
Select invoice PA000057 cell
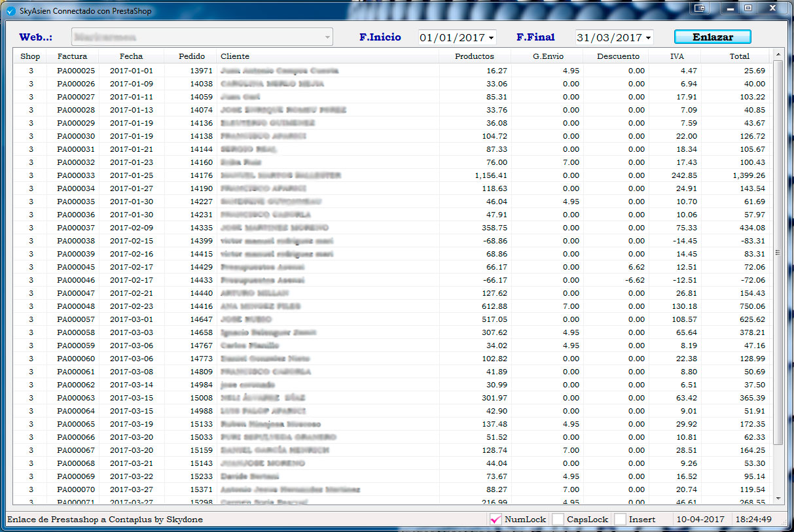coord(76,319)
